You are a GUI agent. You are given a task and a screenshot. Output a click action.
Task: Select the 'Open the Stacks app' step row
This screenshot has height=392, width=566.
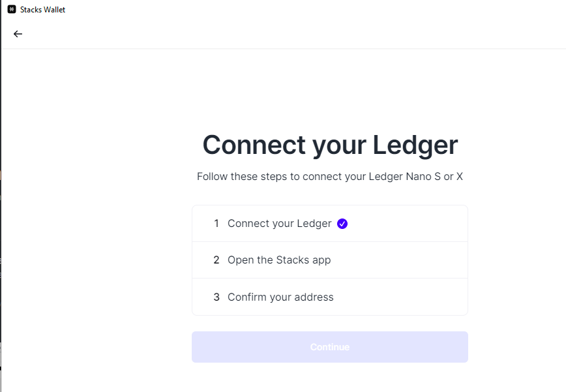click(x=329, y=260)
